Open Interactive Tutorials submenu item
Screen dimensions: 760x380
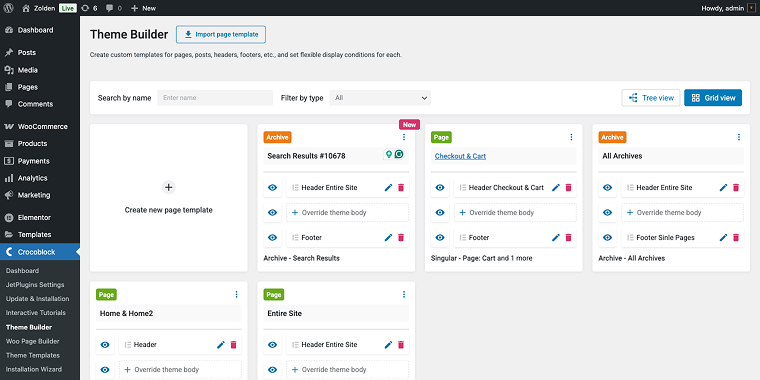(x=36, y=313)
